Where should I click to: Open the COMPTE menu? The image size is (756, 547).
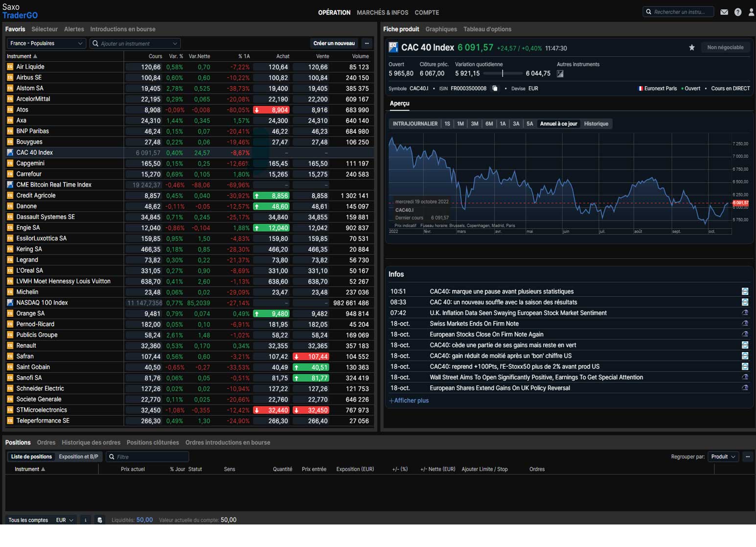coord(427,13)
